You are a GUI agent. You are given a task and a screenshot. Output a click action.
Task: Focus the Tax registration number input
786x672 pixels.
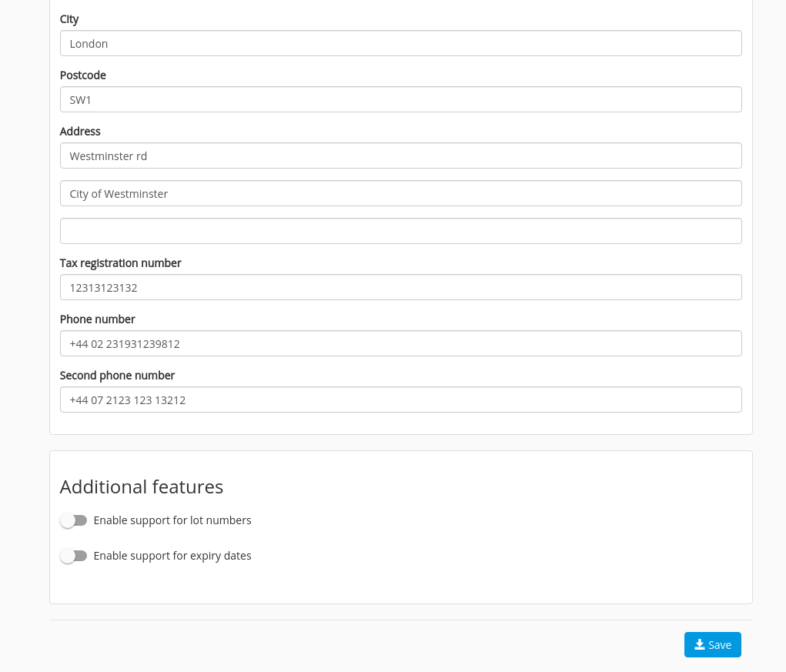pos(401,287)
